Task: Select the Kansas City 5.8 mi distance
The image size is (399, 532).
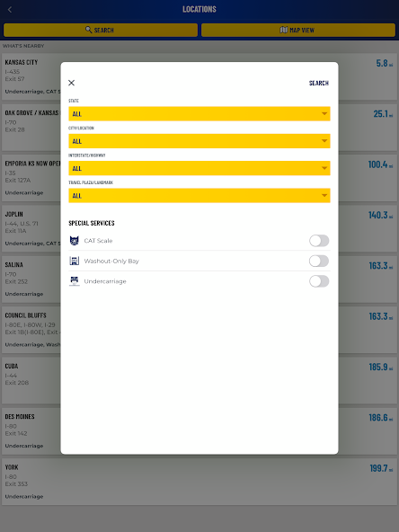Action: tap(384, 64)
